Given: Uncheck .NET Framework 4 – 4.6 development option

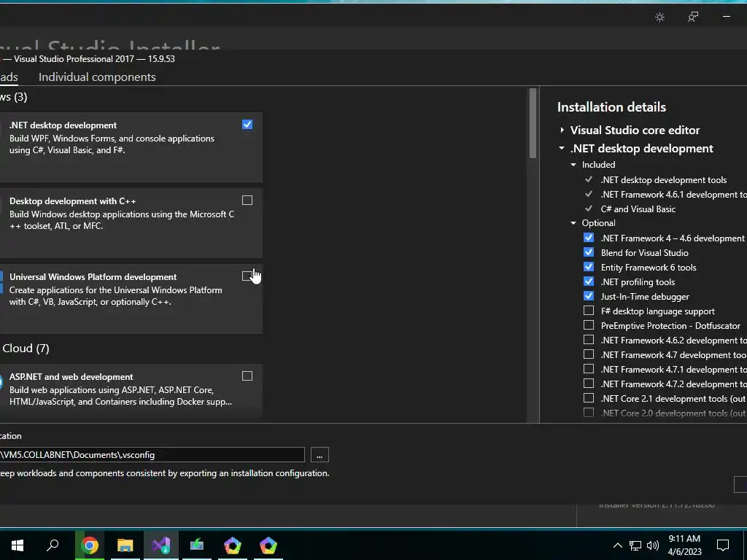Looking at the screenshot, I should point(589,238).
